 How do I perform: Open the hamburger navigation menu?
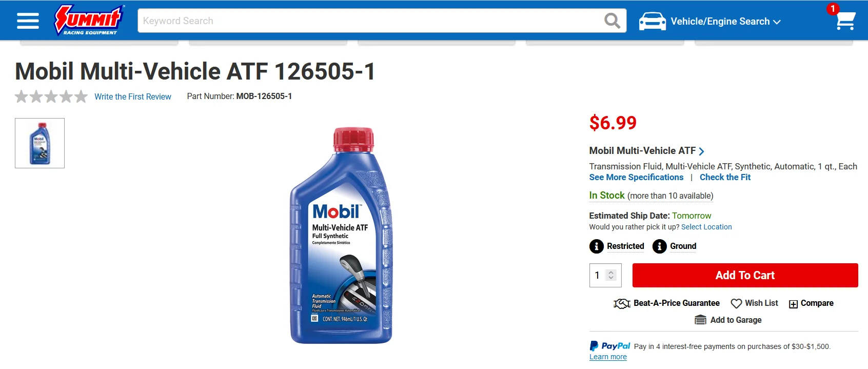click(28, 21)
